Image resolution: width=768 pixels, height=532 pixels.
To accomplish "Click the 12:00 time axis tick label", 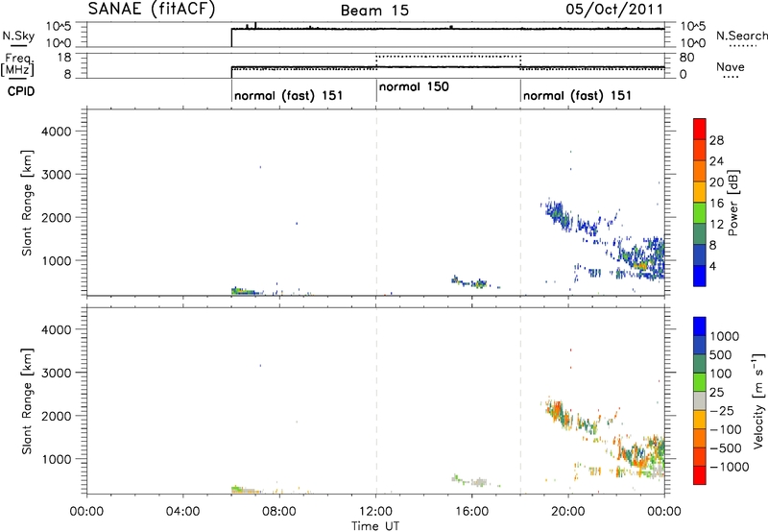I will tap(375, 512).
